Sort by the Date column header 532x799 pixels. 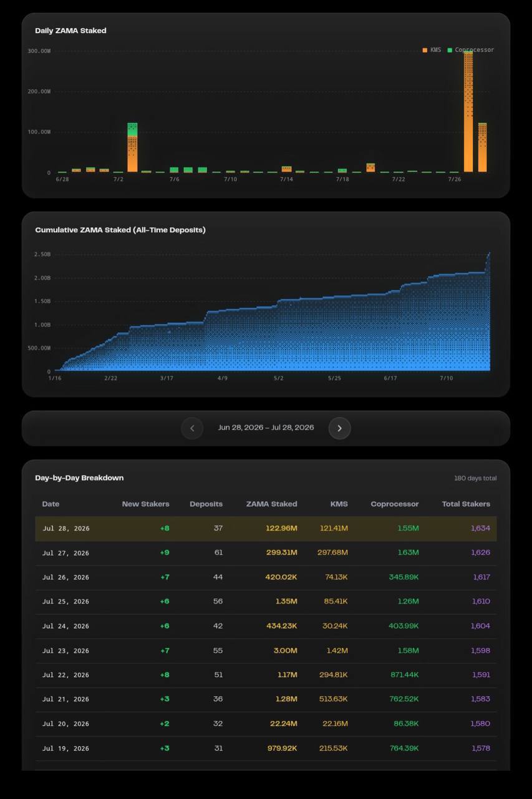51,504
